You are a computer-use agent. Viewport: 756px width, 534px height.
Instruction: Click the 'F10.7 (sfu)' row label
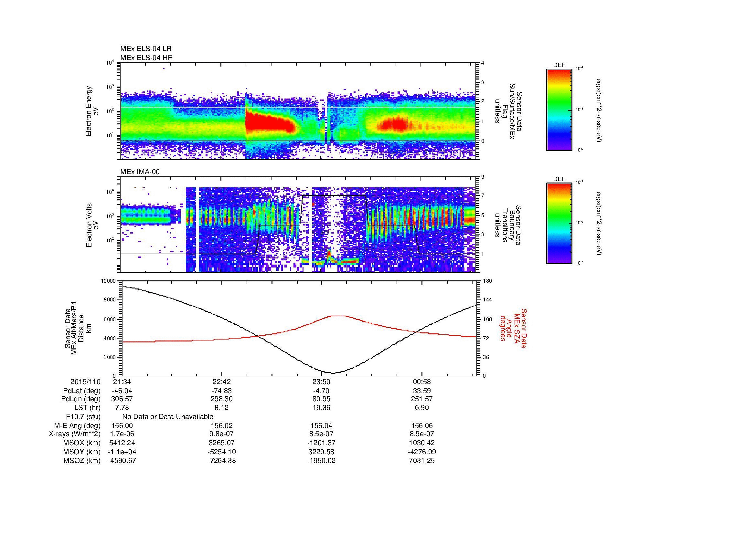tap(83, 416)
